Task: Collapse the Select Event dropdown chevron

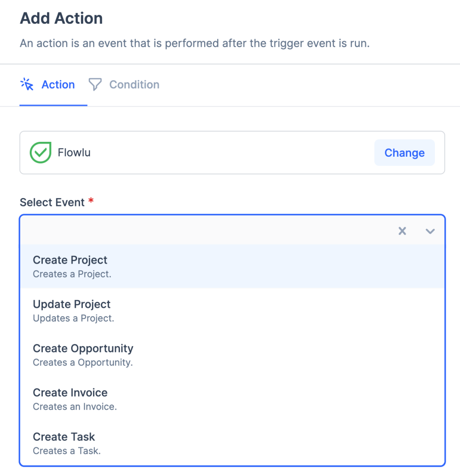Action: [430, 231]
